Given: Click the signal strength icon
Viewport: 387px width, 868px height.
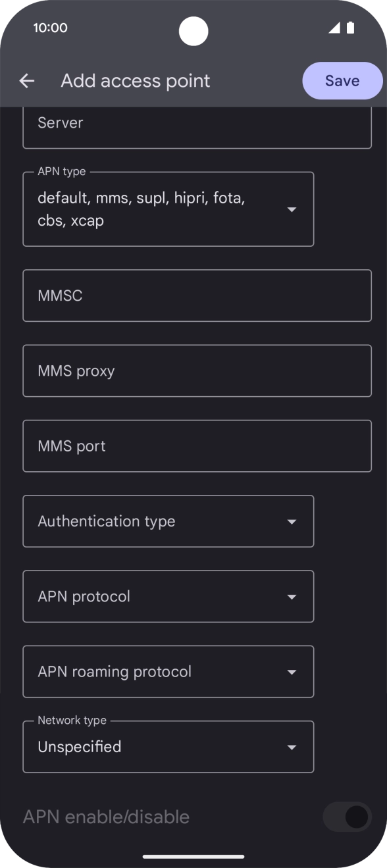Looking at the screenshot, I should coord(334,28).
